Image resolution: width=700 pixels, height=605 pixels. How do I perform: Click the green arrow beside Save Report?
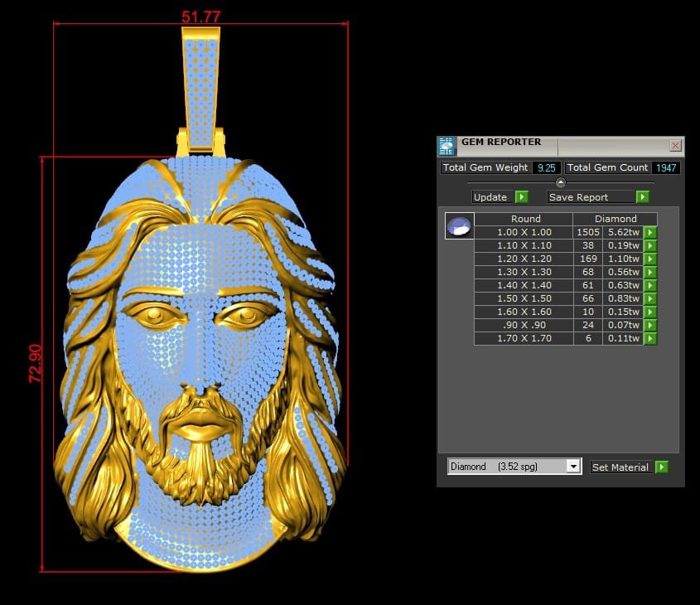tap(642, 197)
